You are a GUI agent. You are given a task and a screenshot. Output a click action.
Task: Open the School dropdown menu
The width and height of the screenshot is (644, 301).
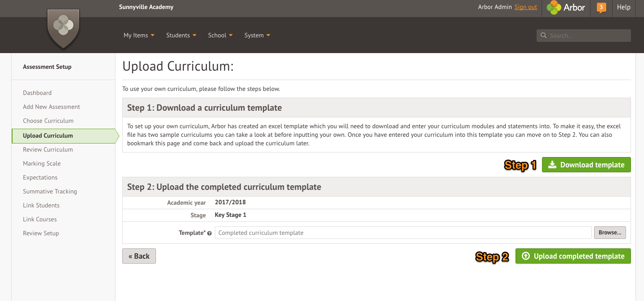tap(220, 35)
